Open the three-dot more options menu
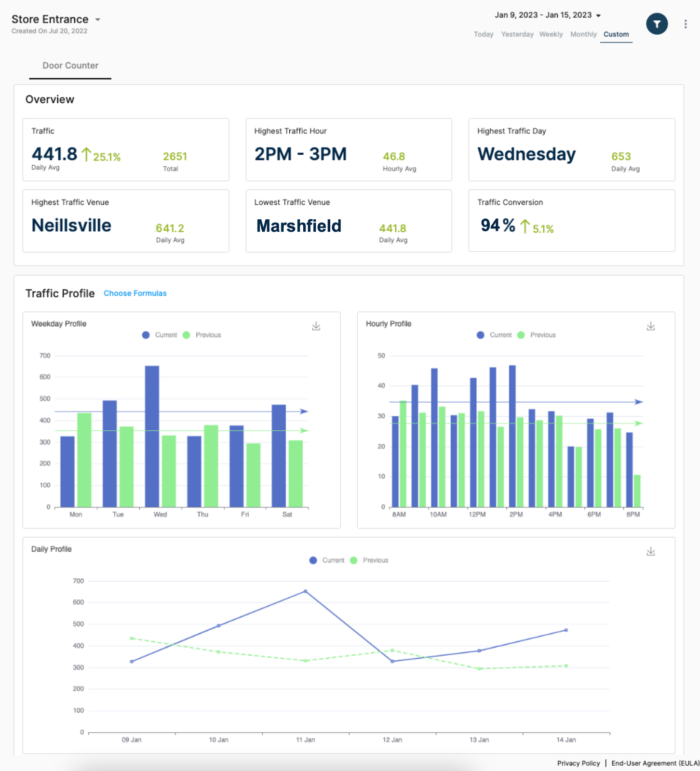Viewport: 700px width, 771px height. point(685,24)
